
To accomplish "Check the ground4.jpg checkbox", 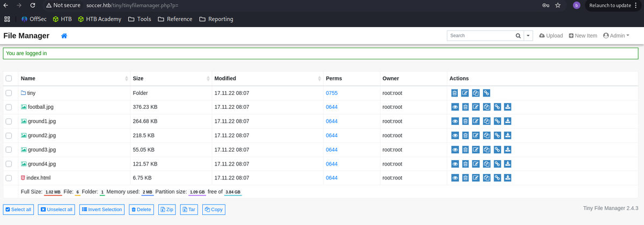I will click(x=9, y=164).
